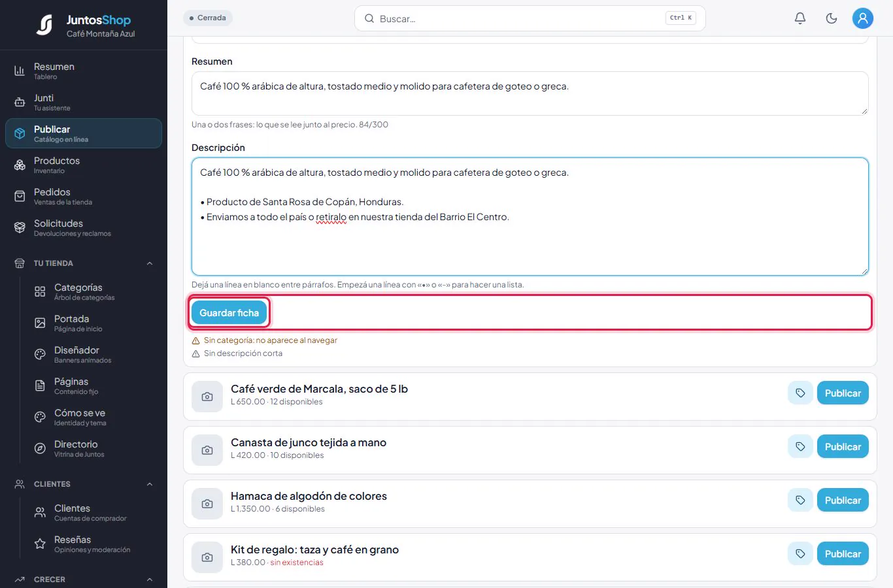Click the tag icon for Café verde de Marcala
Screen dimensions: 893x588
click(x=800, y=393)
